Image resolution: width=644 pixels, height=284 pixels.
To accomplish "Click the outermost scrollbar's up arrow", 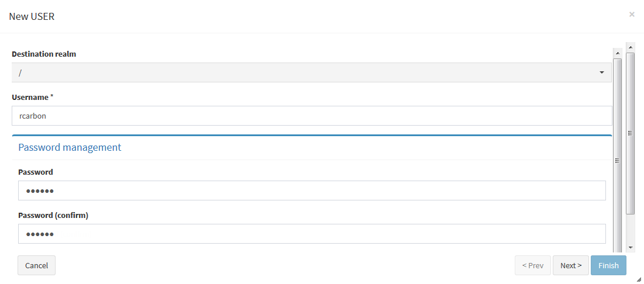I will [630, 46].
